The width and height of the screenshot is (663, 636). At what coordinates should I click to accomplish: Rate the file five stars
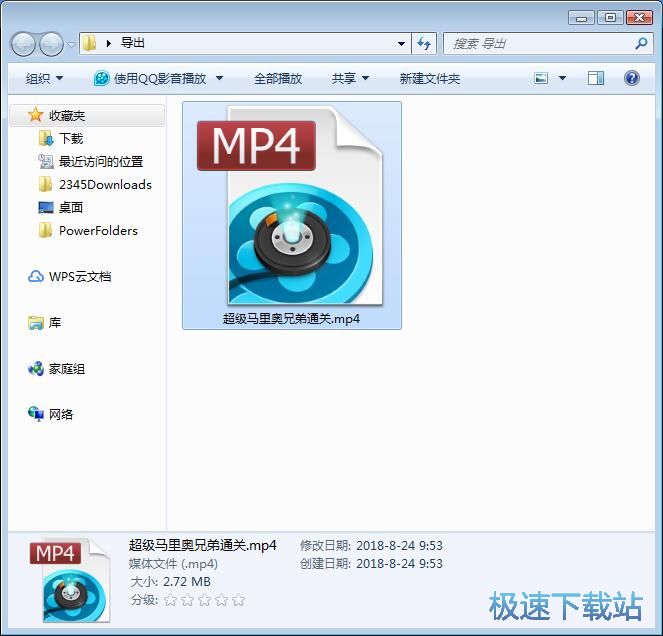coord(238,600)
